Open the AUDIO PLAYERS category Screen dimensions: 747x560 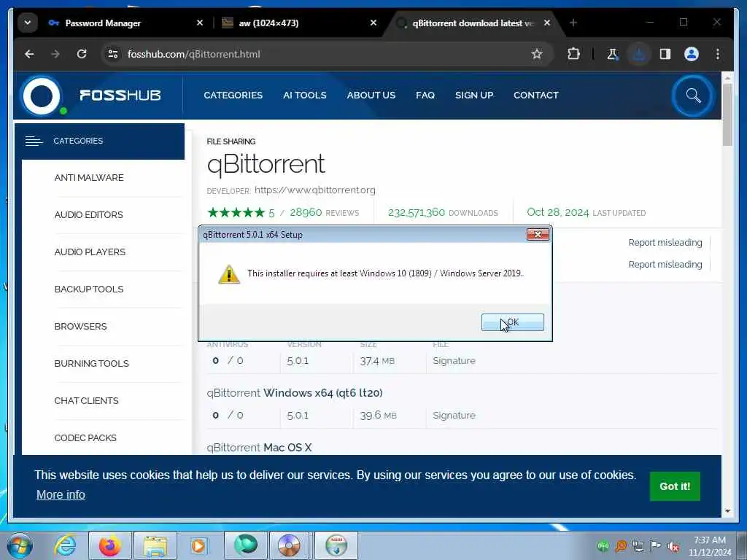90,252
